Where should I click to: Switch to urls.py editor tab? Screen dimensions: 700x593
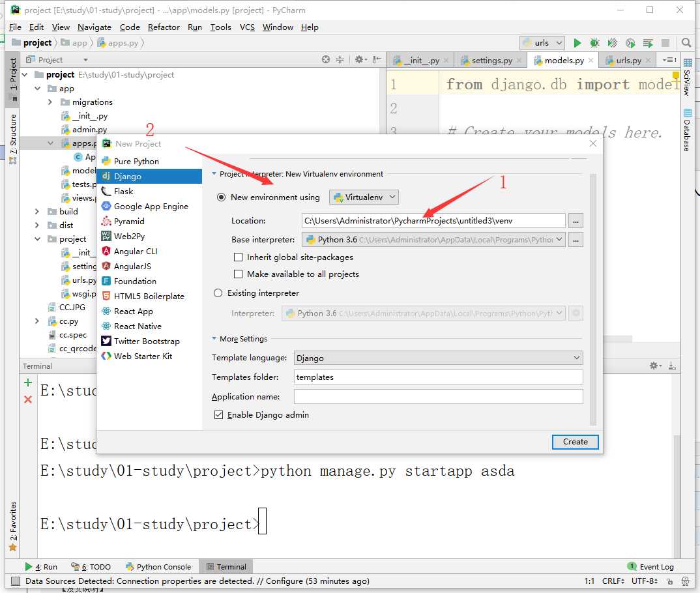[628, 60]
